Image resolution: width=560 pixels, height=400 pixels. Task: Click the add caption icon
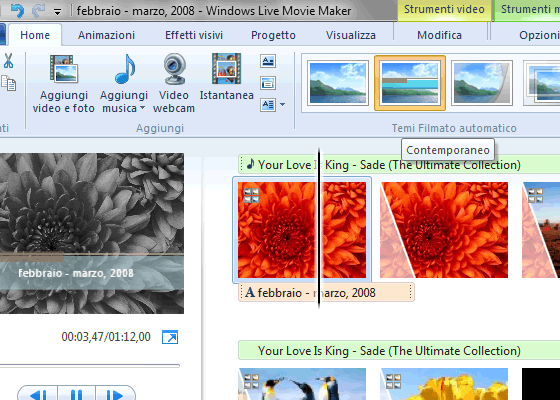point(268,83)
